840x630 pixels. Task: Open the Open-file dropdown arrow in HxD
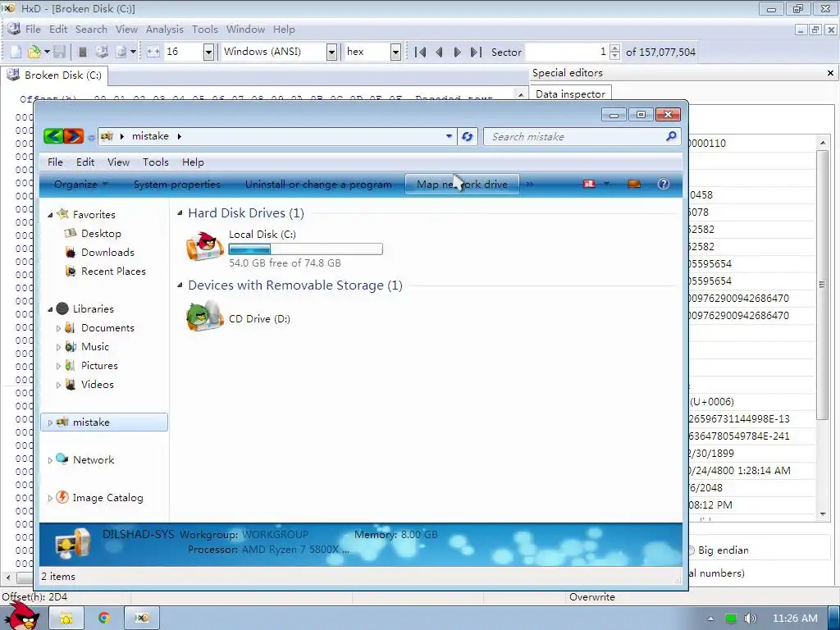pyautogui.click(x=47, y=52)
